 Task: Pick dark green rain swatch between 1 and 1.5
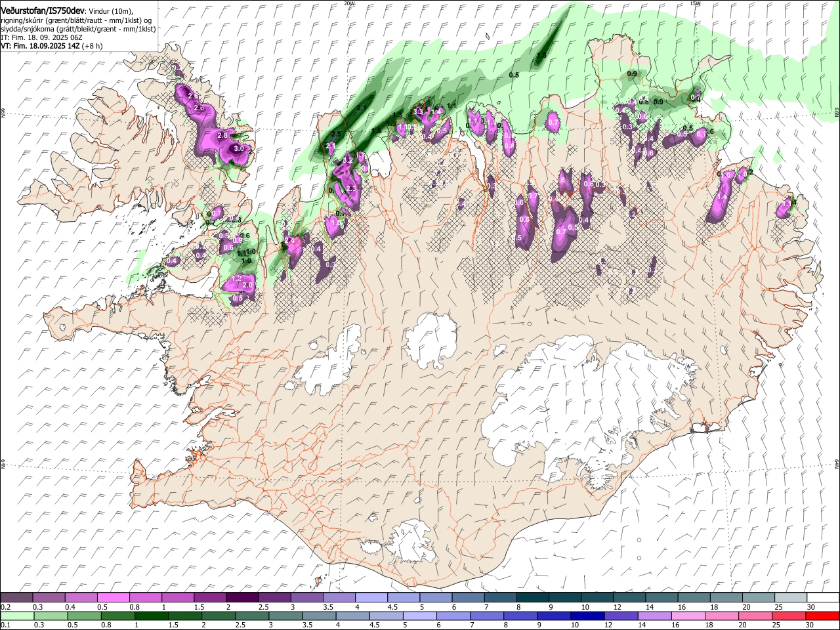coord(151,616)
